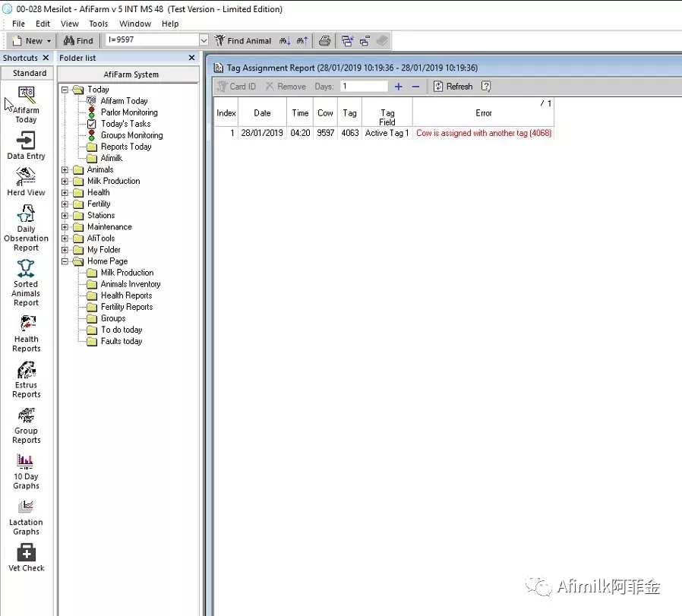The image size is (682, 616).
Task: Expand the Maintenance folder
Action: click(65, 227)
